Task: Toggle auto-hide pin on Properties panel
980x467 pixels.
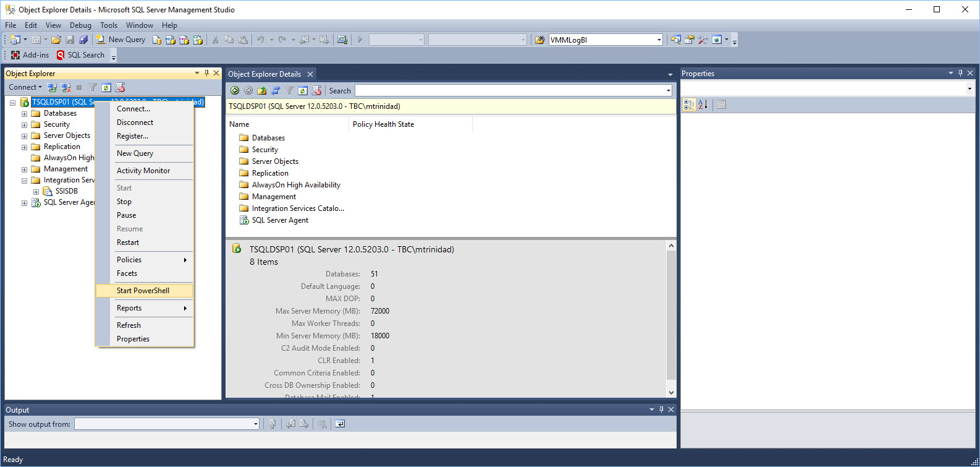Action: coord(960,73)
